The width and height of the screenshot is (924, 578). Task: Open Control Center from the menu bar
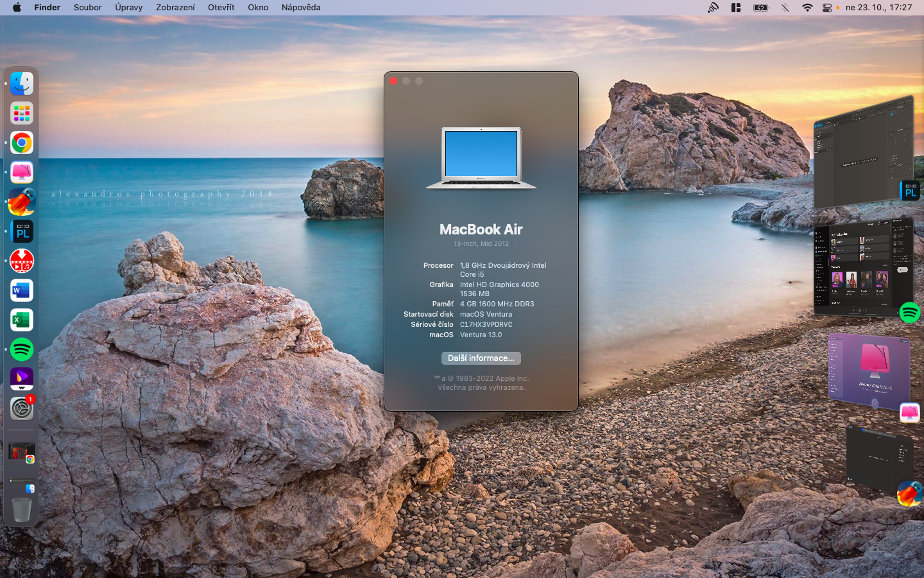click(x=827, y=8)
